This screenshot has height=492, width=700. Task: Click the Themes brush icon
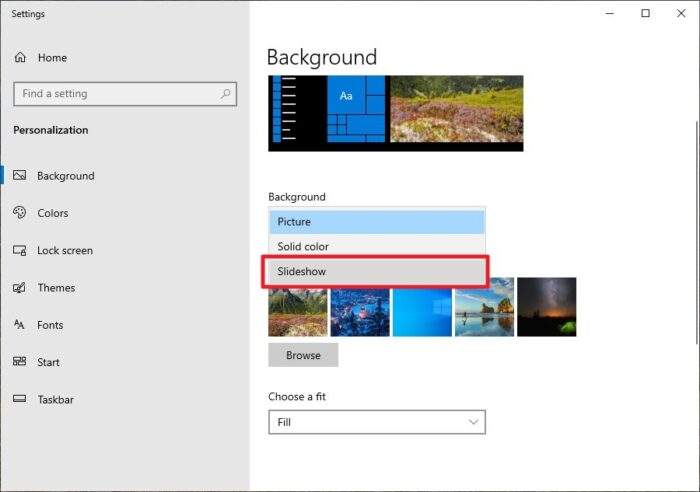coord(20,288)
